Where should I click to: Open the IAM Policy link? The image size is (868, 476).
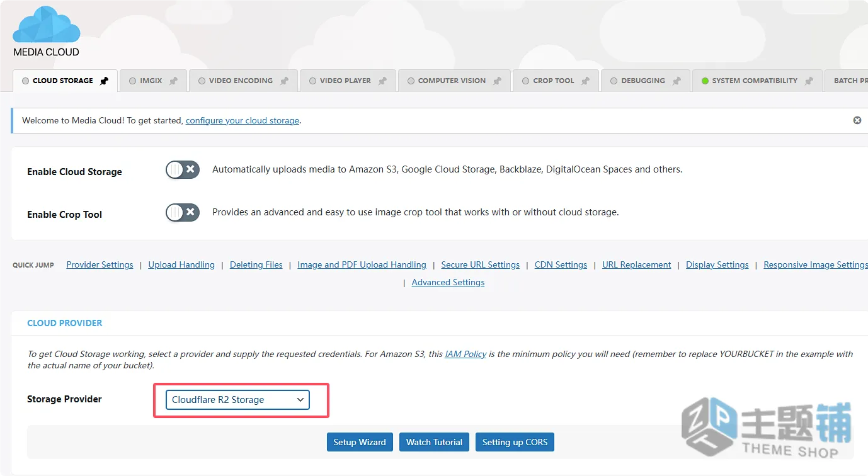coord(465,354)
